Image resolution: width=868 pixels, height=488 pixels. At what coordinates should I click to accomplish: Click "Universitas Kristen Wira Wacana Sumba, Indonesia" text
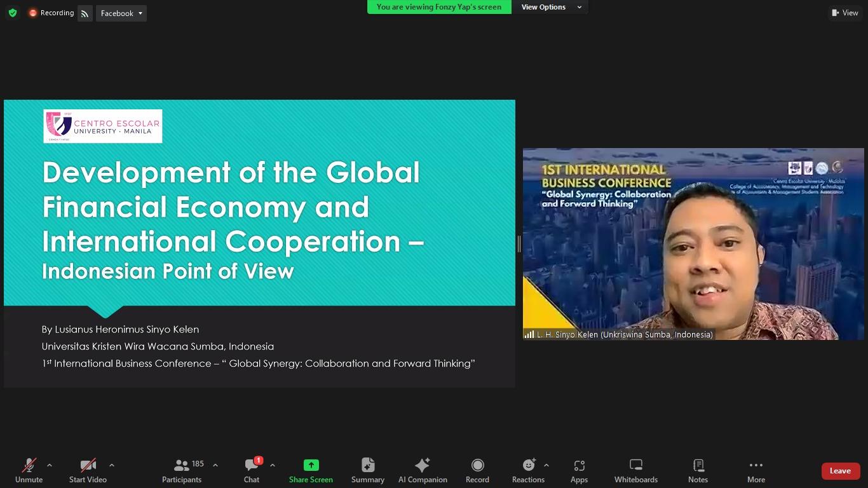(x=158, y=346)
